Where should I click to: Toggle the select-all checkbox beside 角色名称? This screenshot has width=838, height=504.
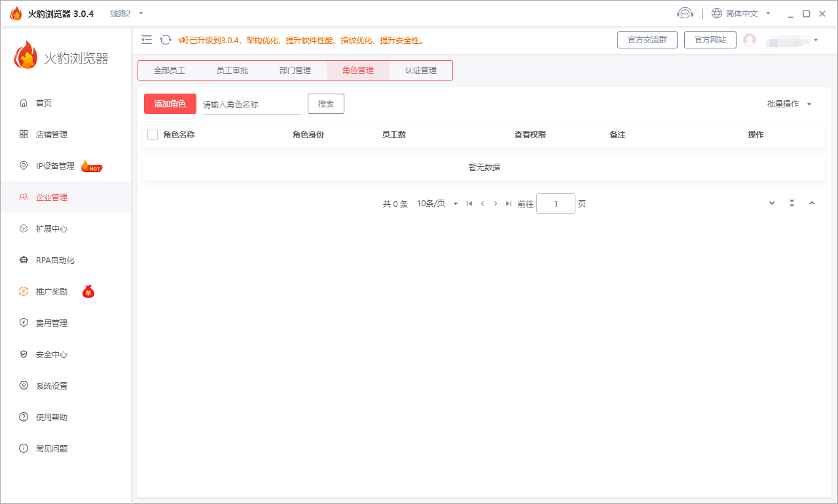(x=153, y=135)
